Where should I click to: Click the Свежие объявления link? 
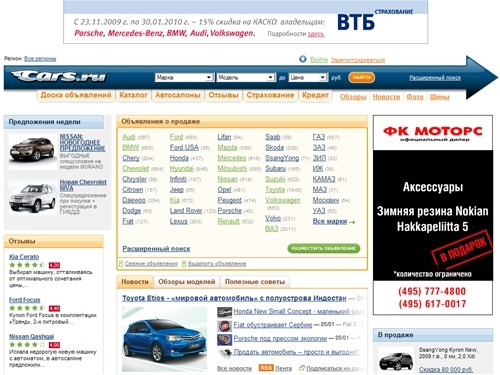[151, 264]
